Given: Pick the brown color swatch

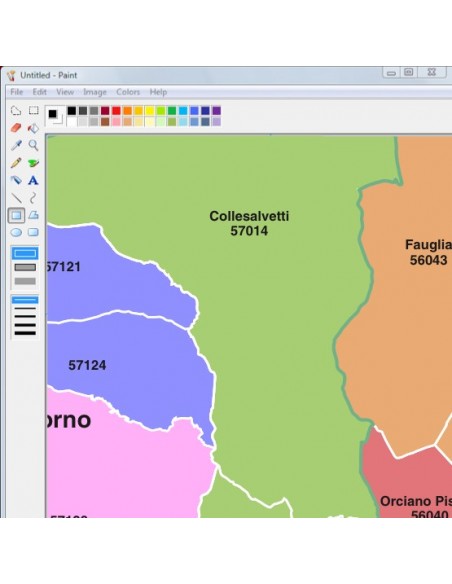Looking at the screenshot, I should click(105, 121).
